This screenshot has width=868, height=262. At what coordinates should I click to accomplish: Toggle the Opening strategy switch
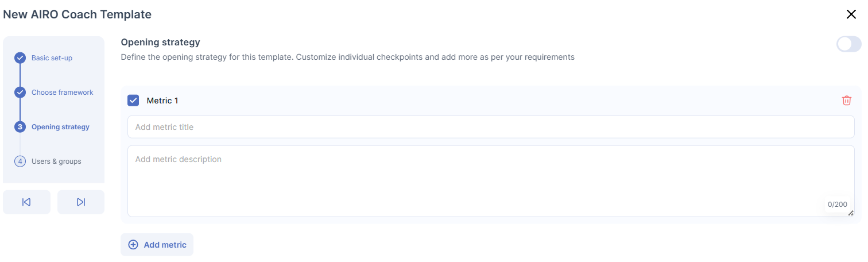click(x=848, y=44)
